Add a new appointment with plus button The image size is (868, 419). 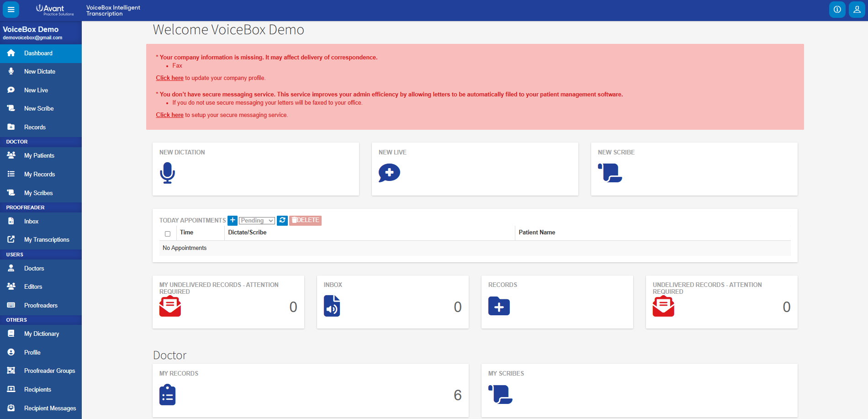(x=233, y=220)
